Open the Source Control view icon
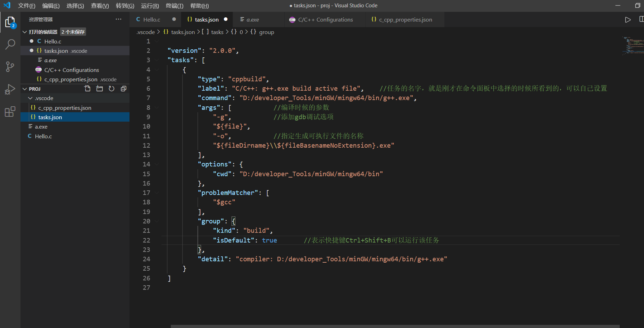The height and width of the screenshot is (328, 644). [10, 67]
